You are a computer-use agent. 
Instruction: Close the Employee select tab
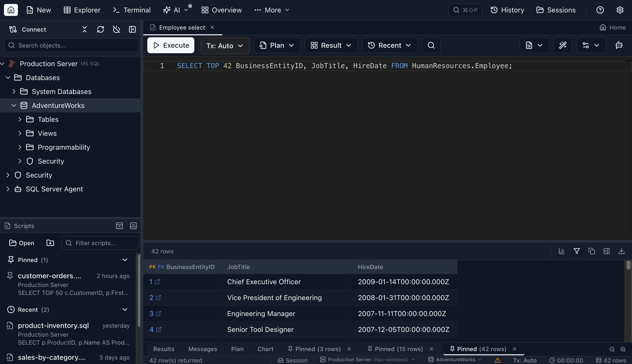(212, 28)
